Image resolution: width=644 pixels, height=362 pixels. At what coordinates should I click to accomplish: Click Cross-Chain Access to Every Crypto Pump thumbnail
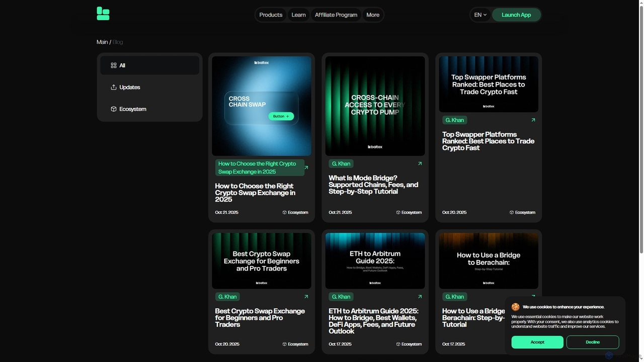(375, 106)
